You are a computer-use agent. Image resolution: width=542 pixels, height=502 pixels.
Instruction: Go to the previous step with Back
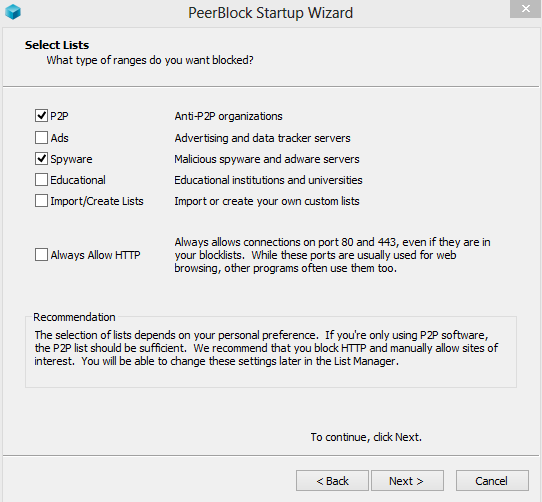coord(332,481)
